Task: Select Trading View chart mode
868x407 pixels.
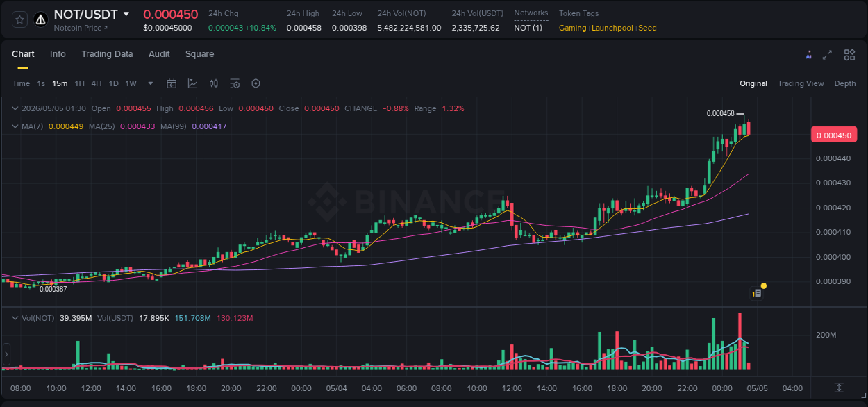Action: [x=801, y=83]
